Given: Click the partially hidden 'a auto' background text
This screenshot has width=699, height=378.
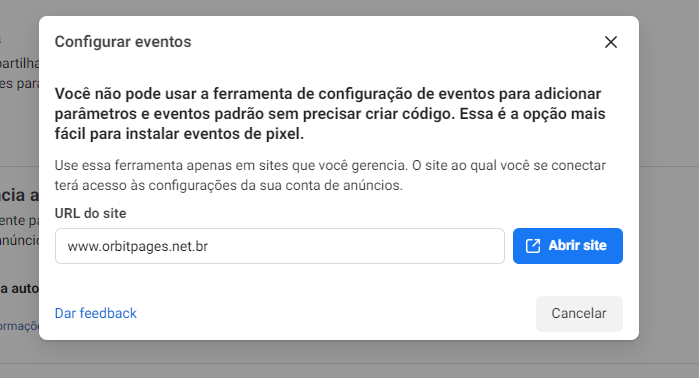Looking at the screenshot, I should coord(20,289).
